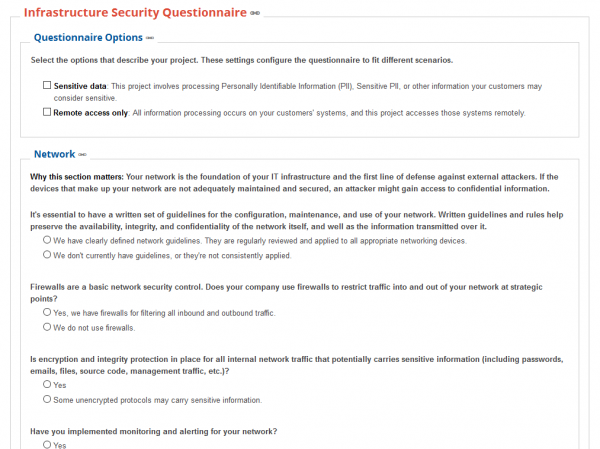Pick 'Some unencrypted protocols may carry sensitive information'
Viewport: 600px width, 449px height.
(x=47, y=399)
